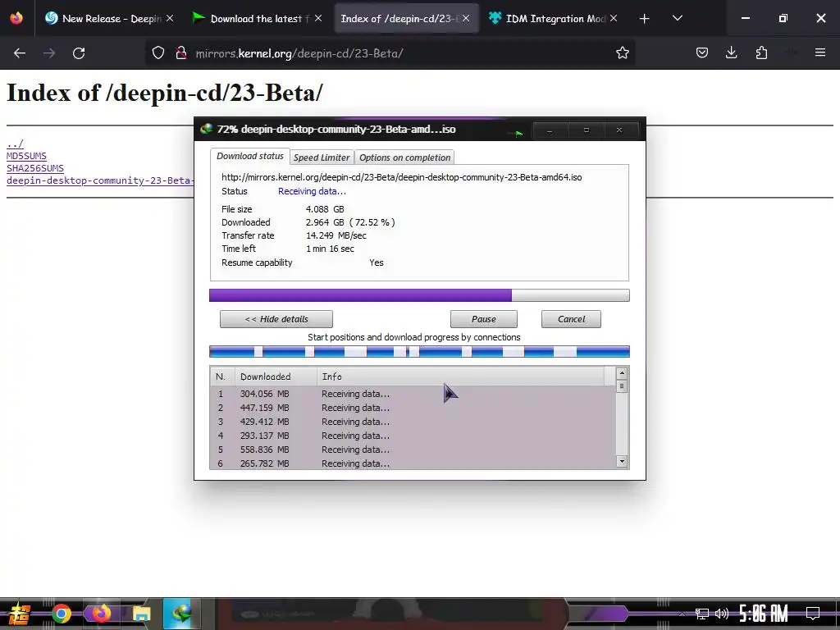Pause the download in IDM
The height and width of the screenshot is (630, 840).
pos(484,319)
